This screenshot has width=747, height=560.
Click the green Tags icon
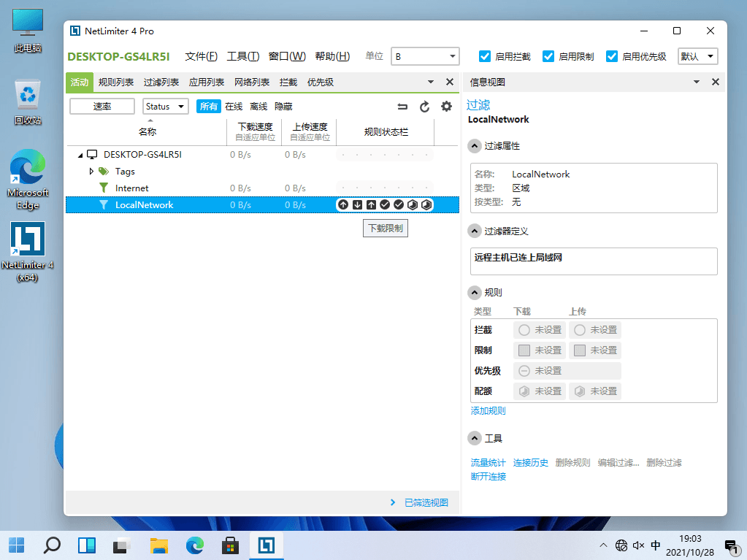coord(104,171)
